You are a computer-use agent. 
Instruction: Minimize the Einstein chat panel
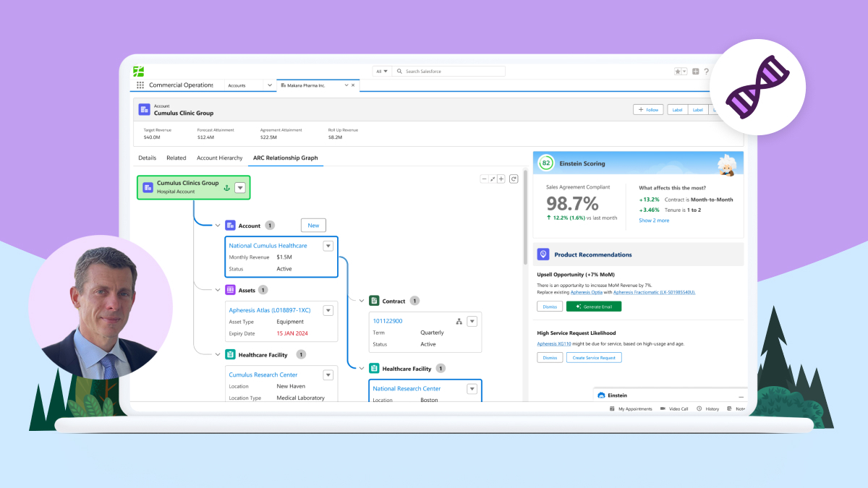coord(740,396)
